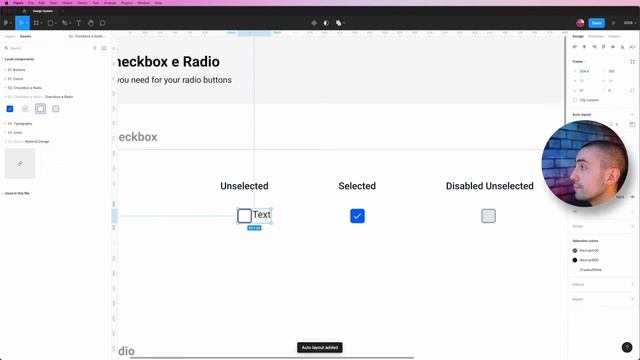This screenshot has width=640, height=360.
Task: Click the Align horizontal centers icon
Action: coord(584,47)
